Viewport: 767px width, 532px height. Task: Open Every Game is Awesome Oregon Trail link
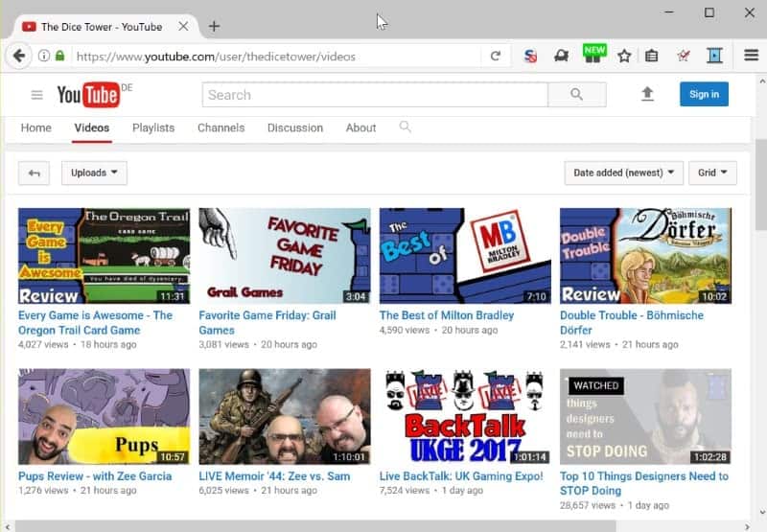tap(95, 323)
